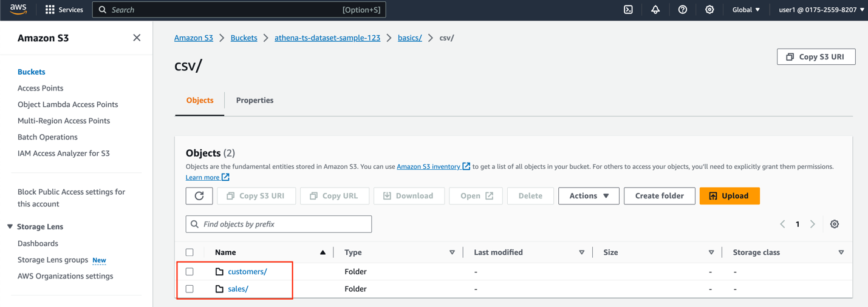
Task: Go to basics/ breadcrumb
Action: pos(410,38)
